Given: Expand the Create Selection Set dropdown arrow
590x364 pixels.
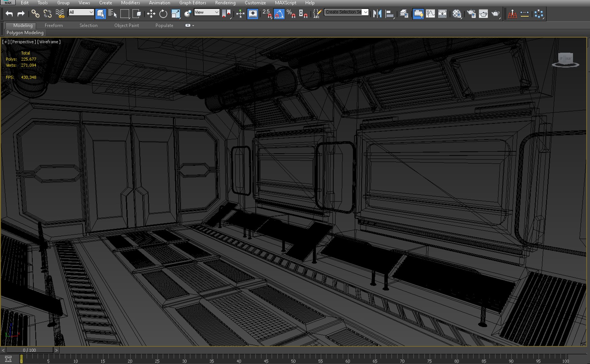Looking at the screenshot, I should coord(365,12).
